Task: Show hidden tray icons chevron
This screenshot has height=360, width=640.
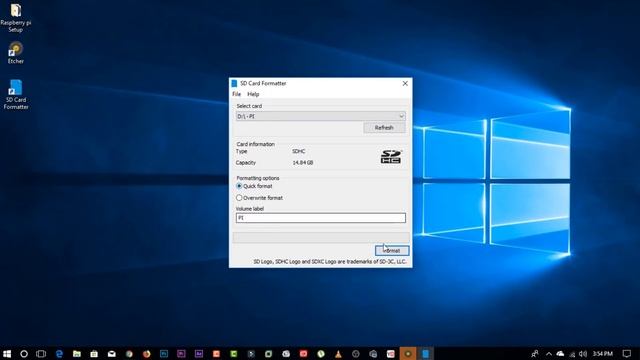Action: click(x=549, y=353)
